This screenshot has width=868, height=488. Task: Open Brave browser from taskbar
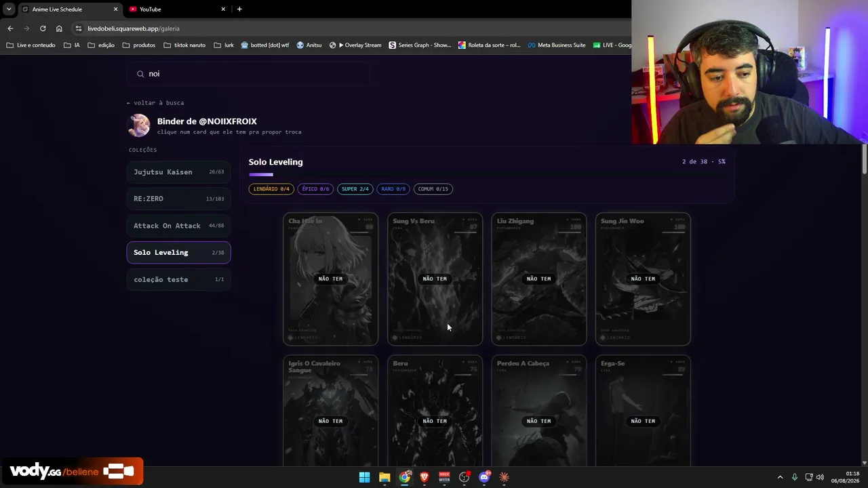[425, 477]
